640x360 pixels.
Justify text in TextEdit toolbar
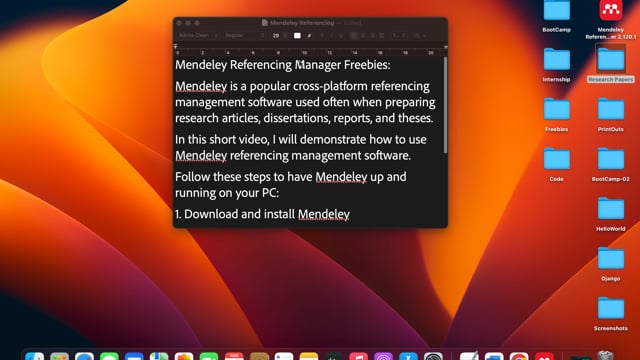382,36
